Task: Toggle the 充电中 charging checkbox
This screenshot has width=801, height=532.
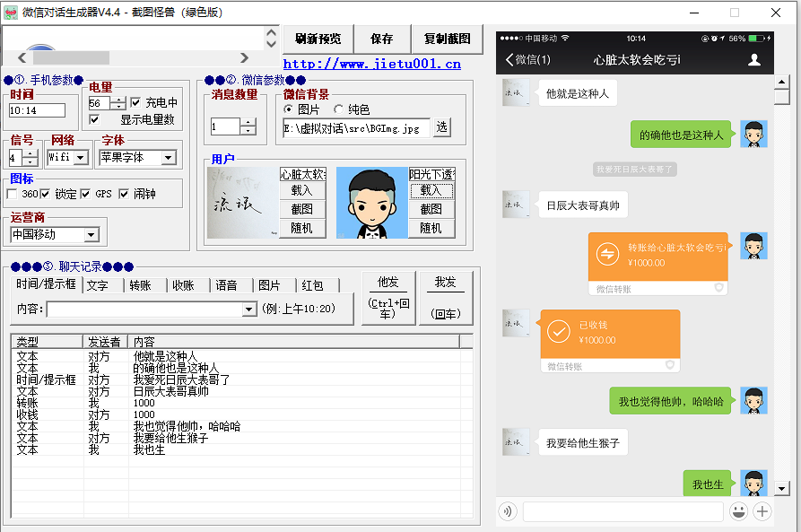Action: point(136,102)
